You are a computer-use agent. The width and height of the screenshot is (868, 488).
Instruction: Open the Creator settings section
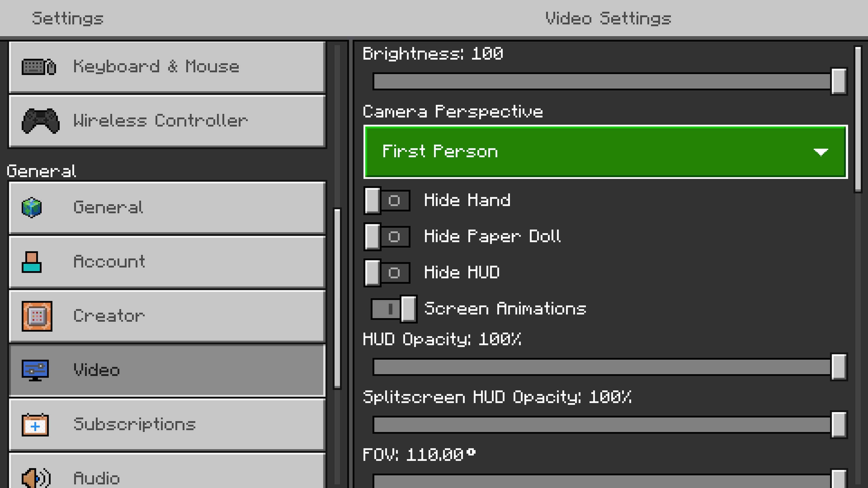tap(167, 316)
